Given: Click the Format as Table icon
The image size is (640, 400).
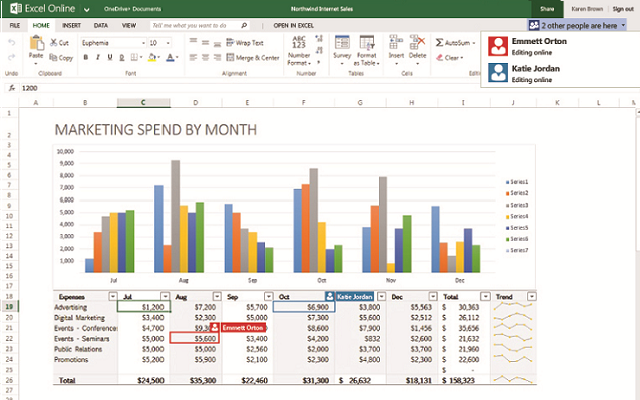Looking at the screenshot, I should (x=366, y=45).
